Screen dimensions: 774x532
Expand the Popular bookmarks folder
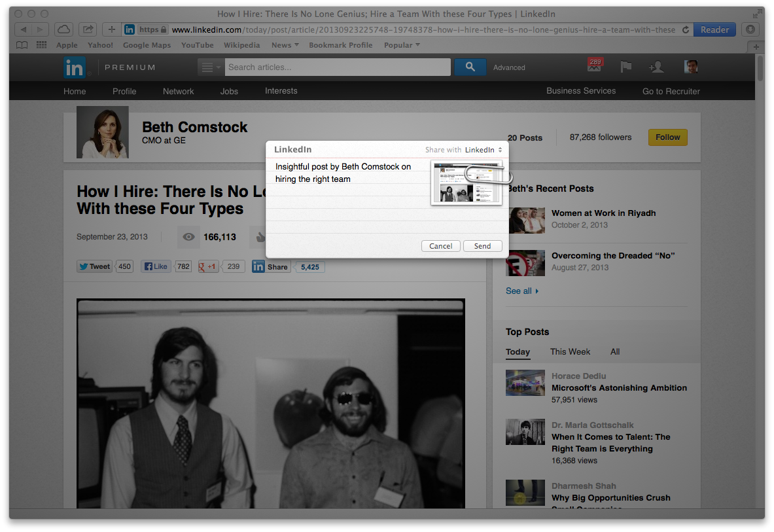[x=402, y=45]
